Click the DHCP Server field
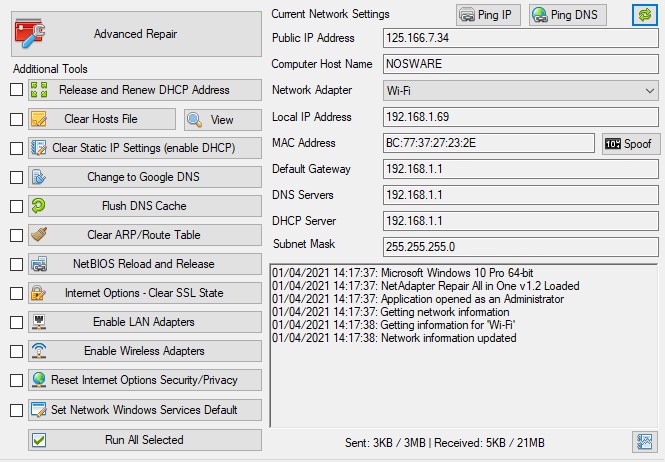665x462 pixels. tap(521, 221)
